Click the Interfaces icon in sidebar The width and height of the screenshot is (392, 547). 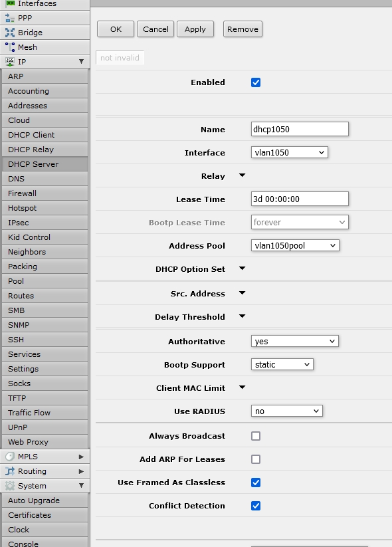pos(10,3)
